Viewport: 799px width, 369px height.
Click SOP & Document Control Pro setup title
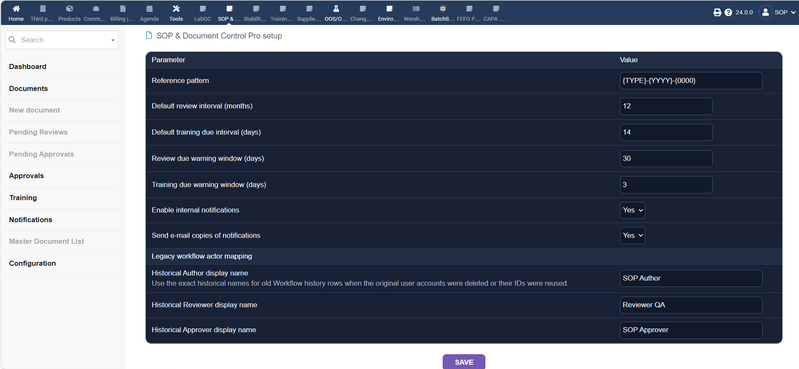tap(219, 36)
